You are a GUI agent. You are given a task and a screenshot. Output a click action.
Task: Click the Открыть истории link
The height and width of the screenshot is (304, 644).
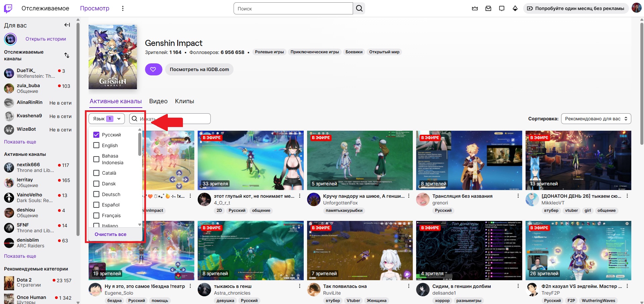(46, 39)
